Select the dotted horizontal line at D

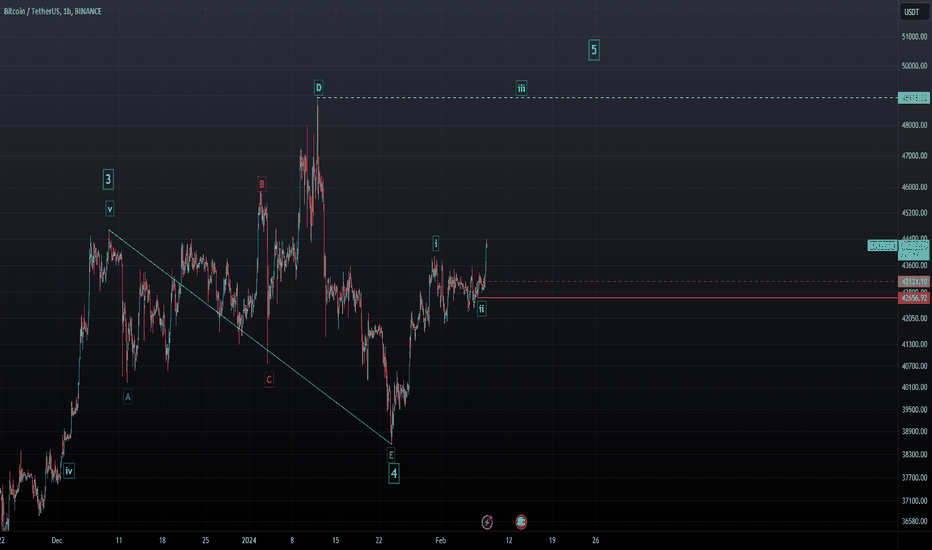click(606, 98)
